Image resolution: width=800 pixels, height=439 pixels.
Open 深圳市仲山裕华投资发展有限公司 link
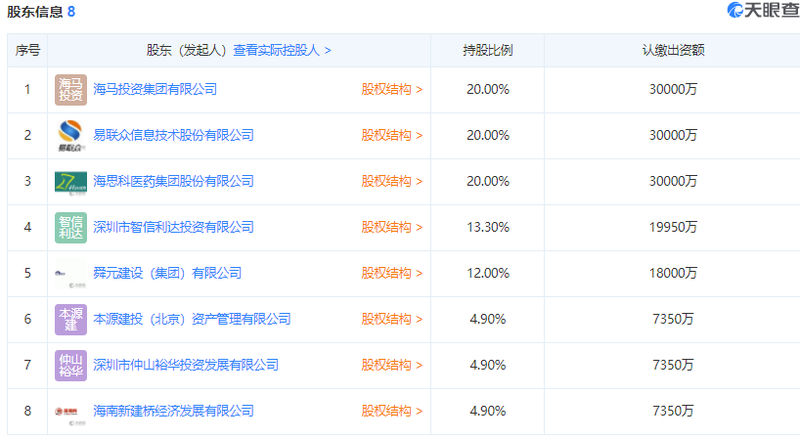point(186,365)
